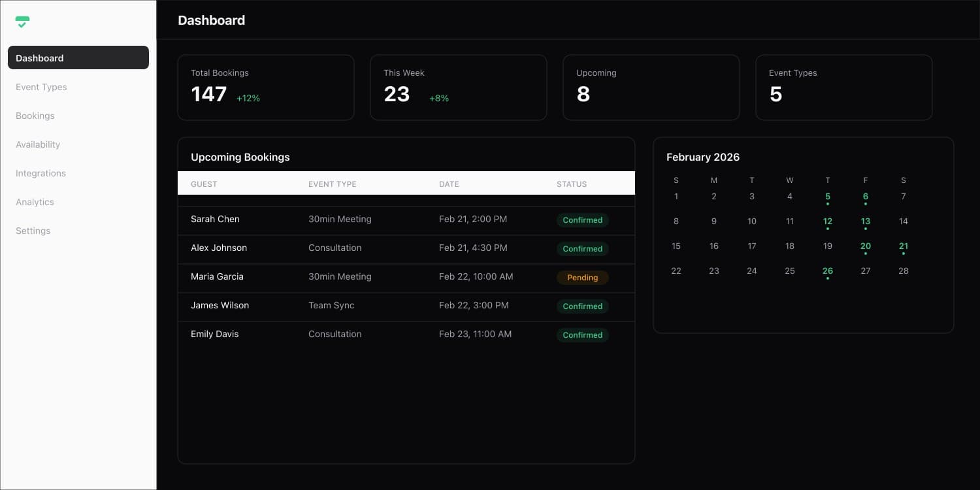Pick February 13 in the calendar
Image resolution: width=980 pixels, height=490 pixels.
tap(865, 221)
